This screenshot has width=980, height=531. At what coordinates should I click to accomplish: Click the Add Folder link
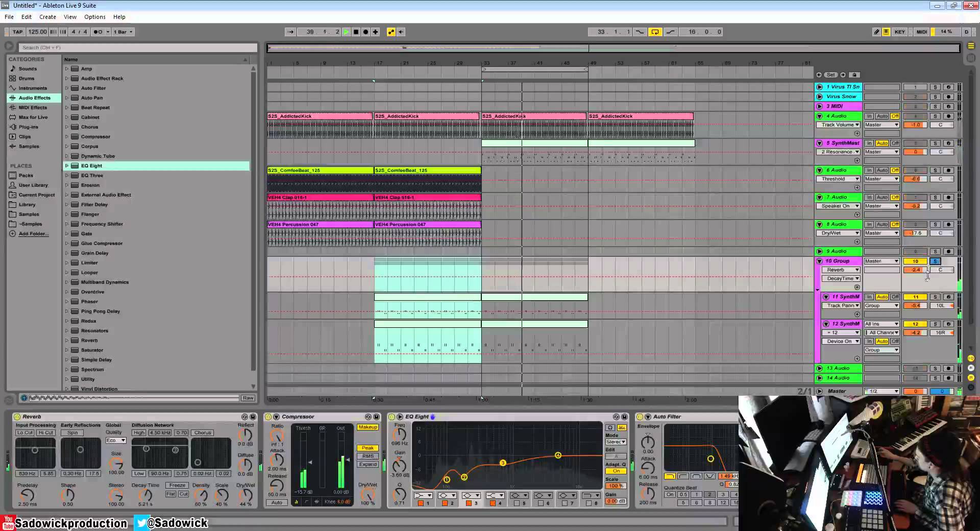tap(34, 234)
